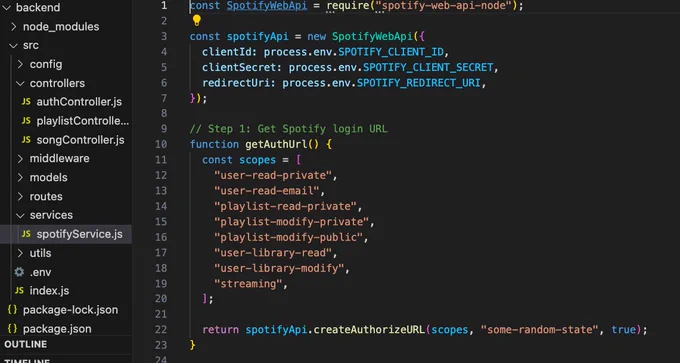Click the scopes variable on line 11
Image resolution: width=680 pixels, height=363 pixels.
tap(258, 160)
